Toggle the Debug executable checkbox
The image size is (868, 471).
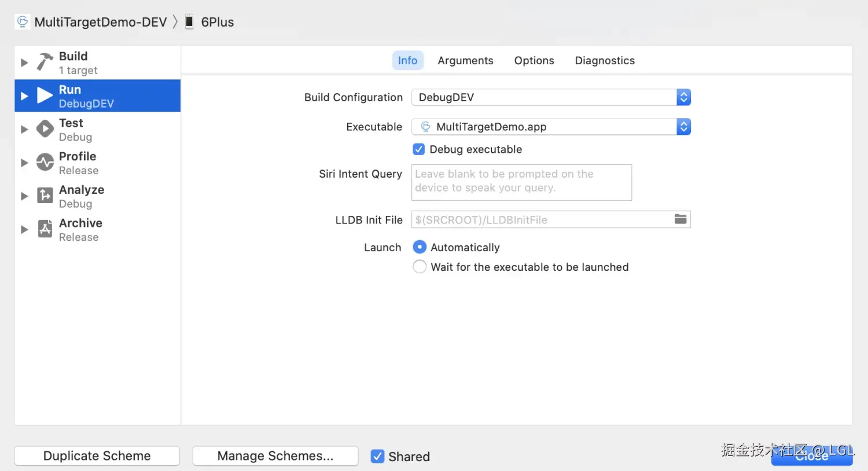pos(419,149)
